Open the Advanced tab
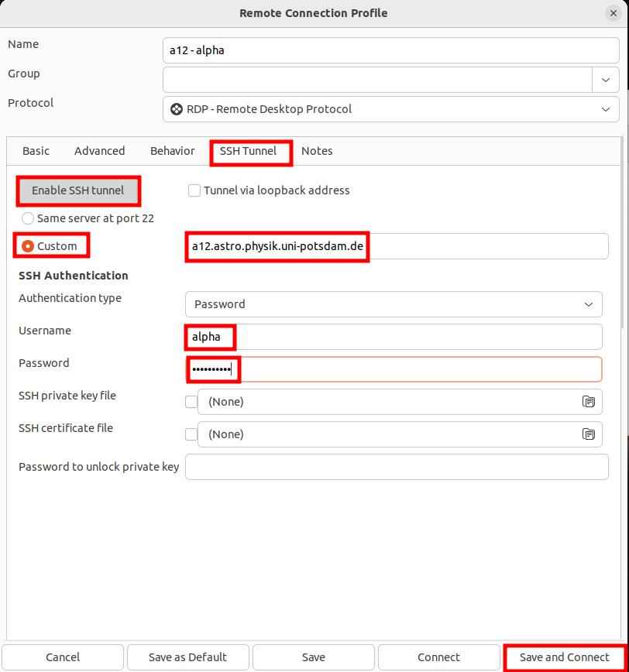 coord(99,151)
